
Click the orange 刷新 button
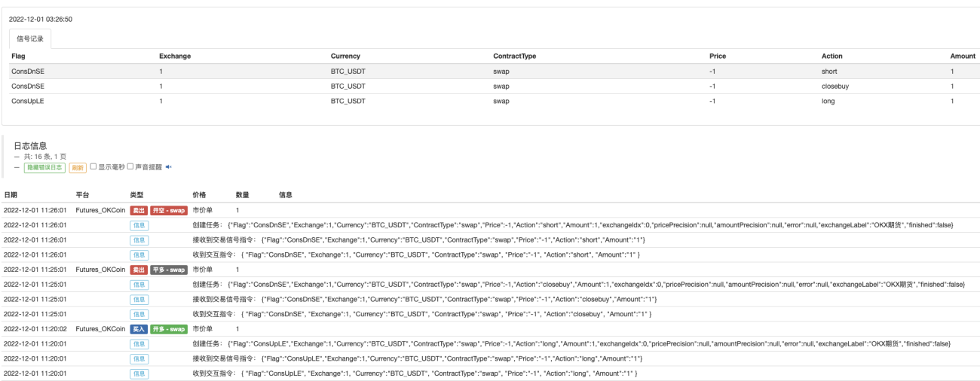point(78,167)
